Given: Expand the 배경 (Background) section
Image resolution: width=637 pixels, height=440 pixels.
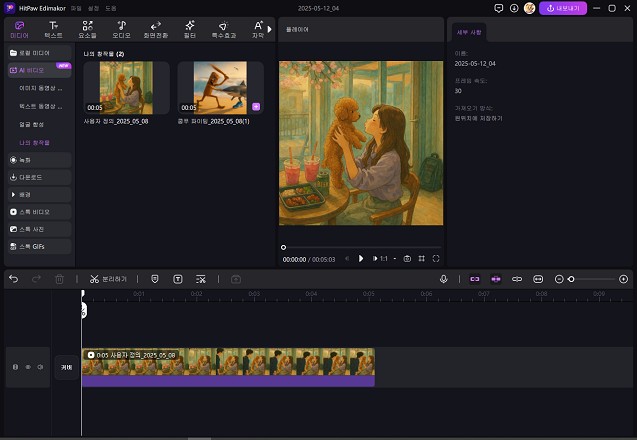Looking at the screenshot, I should [24, 194].
